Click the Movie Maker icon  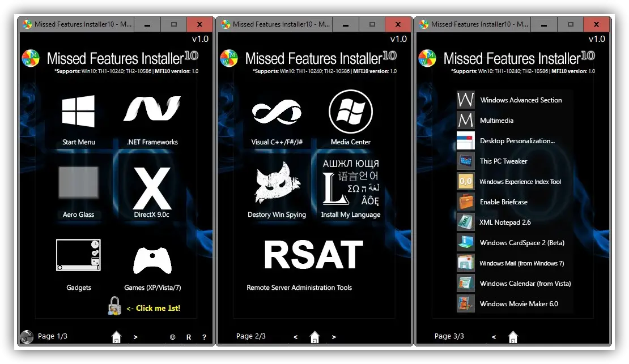466,304
